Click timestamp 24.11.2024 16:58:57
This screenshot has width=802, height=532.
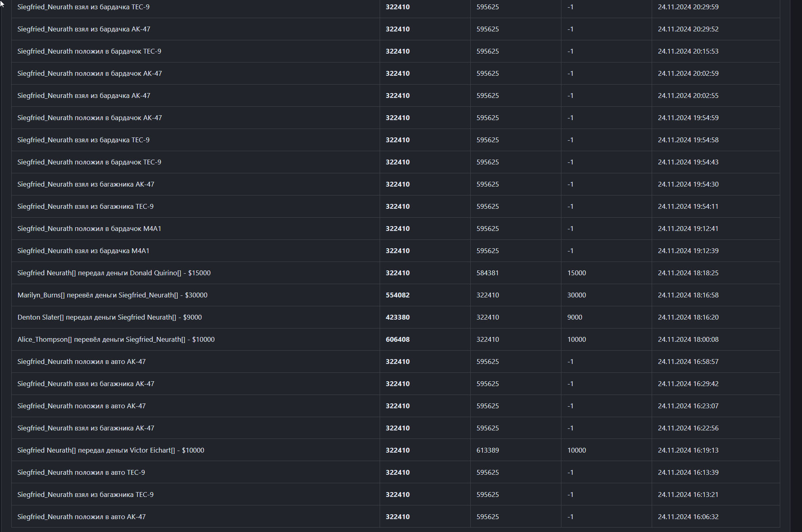pyautogui.click(x=688, y=362)
